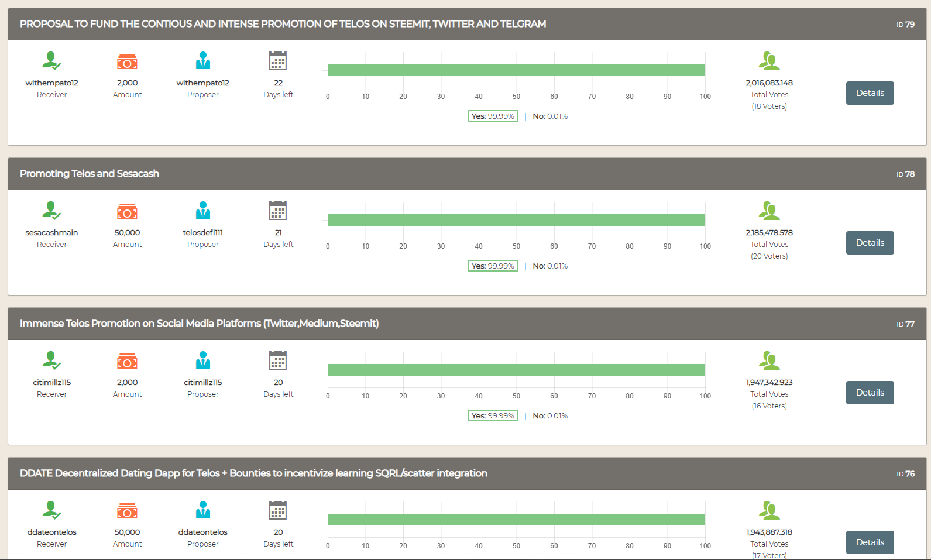Open Details for proposal ID 79
The height and width of the screenshot is (560, 931).
click(x=870, y=93)
